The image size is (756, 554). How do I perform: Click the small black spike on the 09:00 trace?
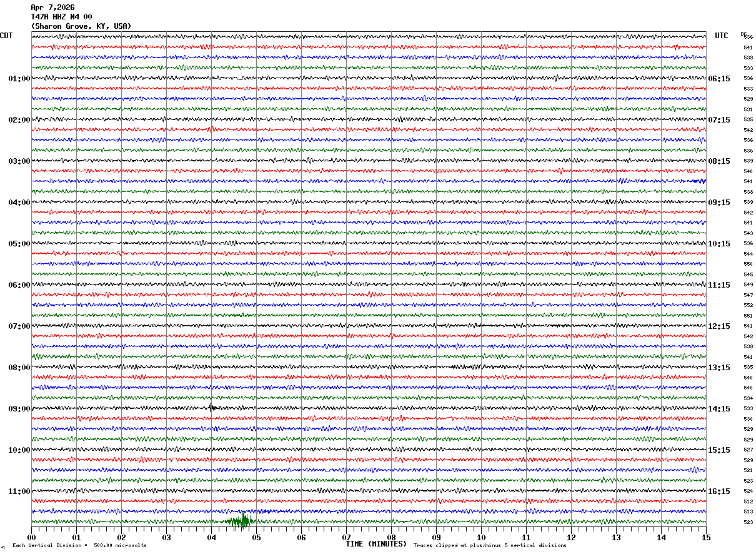[212, 408]
